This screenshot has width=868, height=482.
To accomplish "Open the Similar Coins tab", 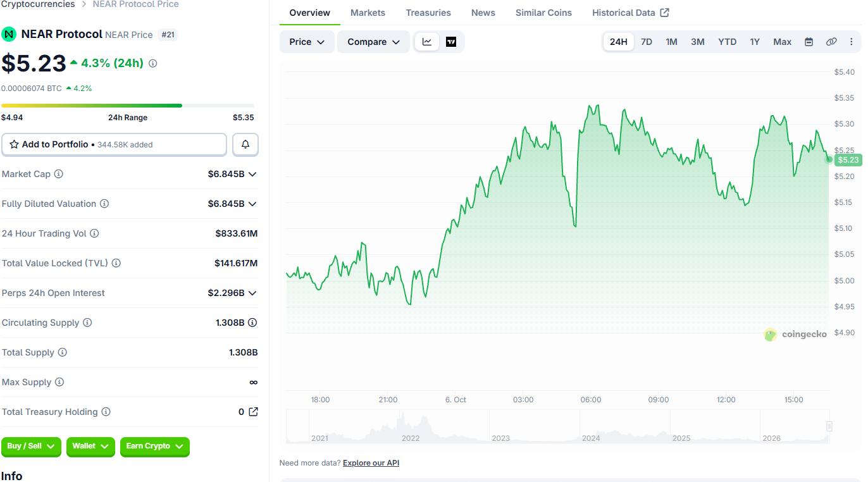I will (x=543, y=13).
